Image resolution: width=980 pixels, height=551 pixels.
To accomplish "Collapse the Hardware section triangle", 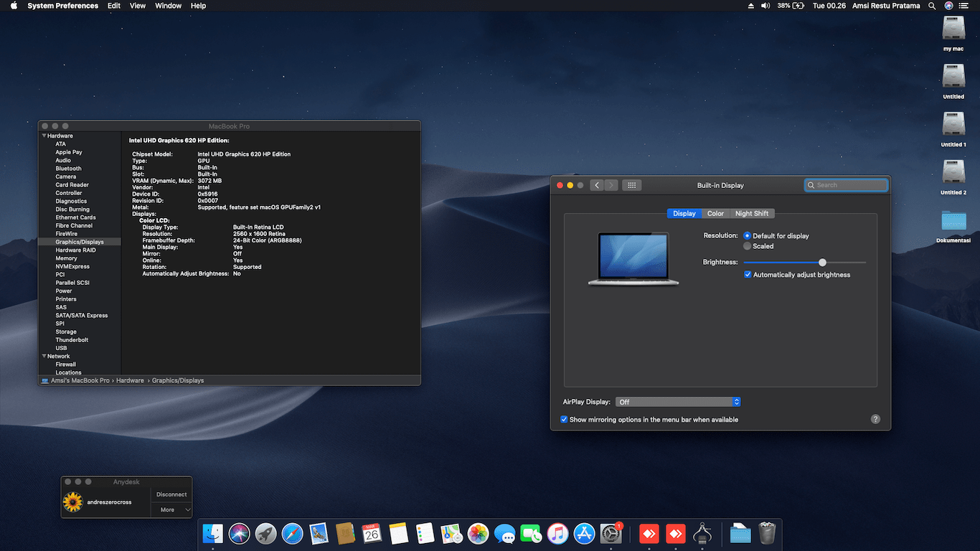I will 44,136.
